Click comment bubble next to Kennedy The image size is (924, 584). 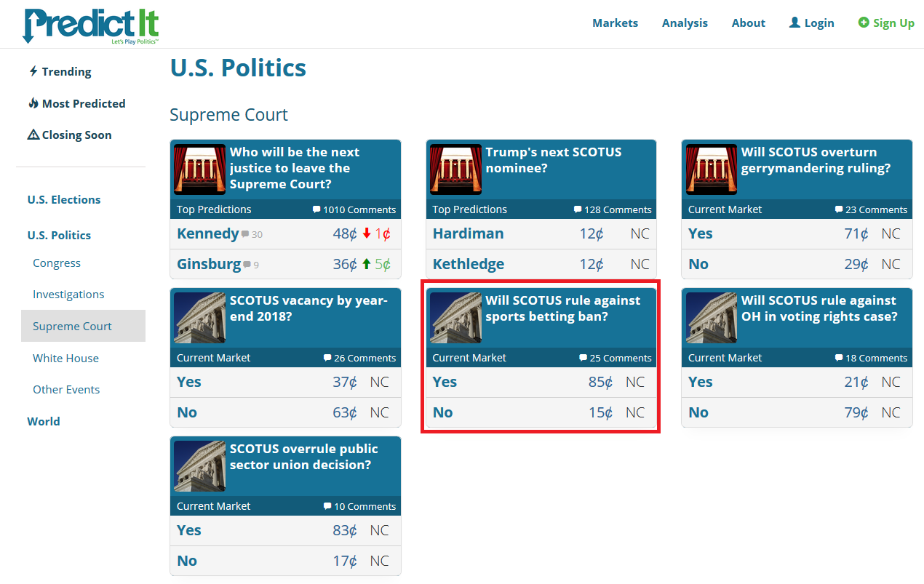click(245, 234)
